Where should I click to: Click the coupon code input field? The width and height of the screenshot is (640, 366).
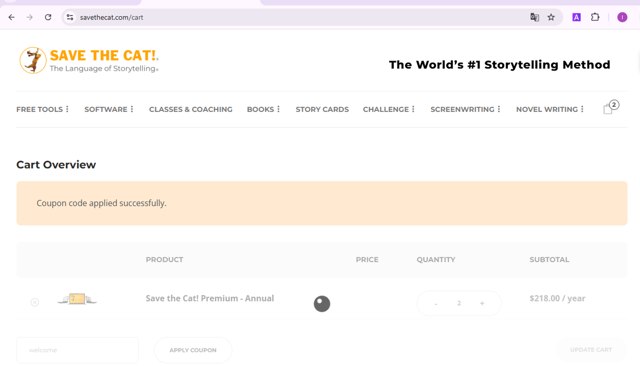pyautogui.click(x=78, y=350)
